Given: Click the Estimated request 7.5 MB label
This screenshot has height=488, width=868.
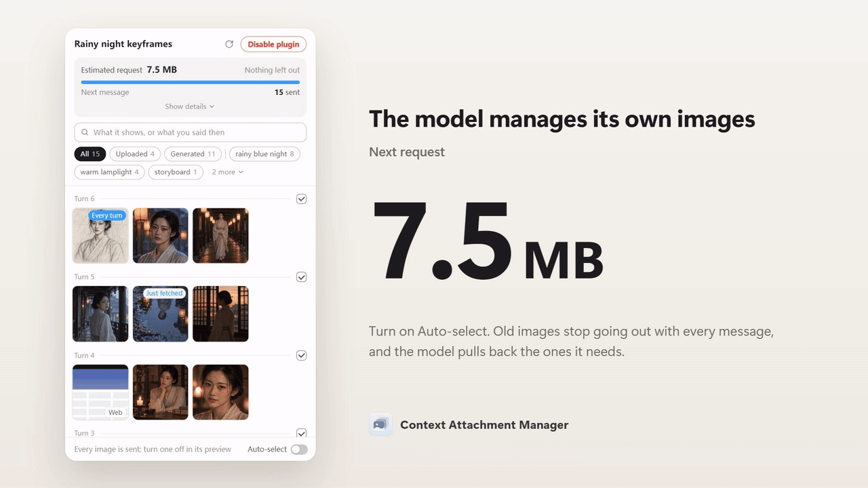Looking at the screenshot, I should click(x=129, y=70).
